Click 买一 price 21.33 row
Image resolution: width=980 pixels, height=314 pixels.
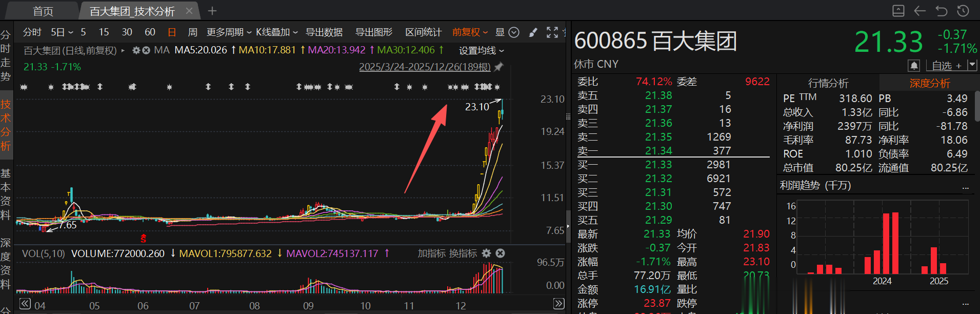(673, 164)
